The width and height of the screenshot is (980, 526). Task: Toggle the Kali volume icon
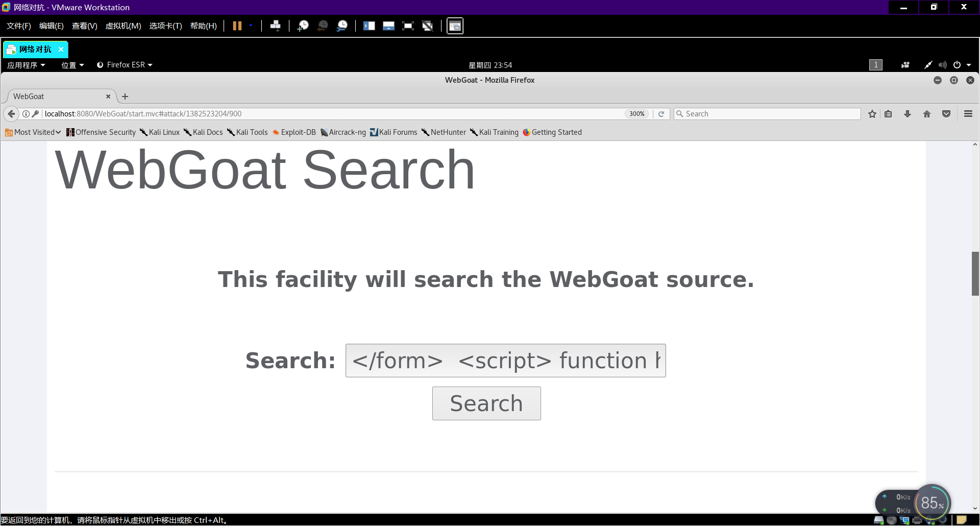(x=942, y=65)
